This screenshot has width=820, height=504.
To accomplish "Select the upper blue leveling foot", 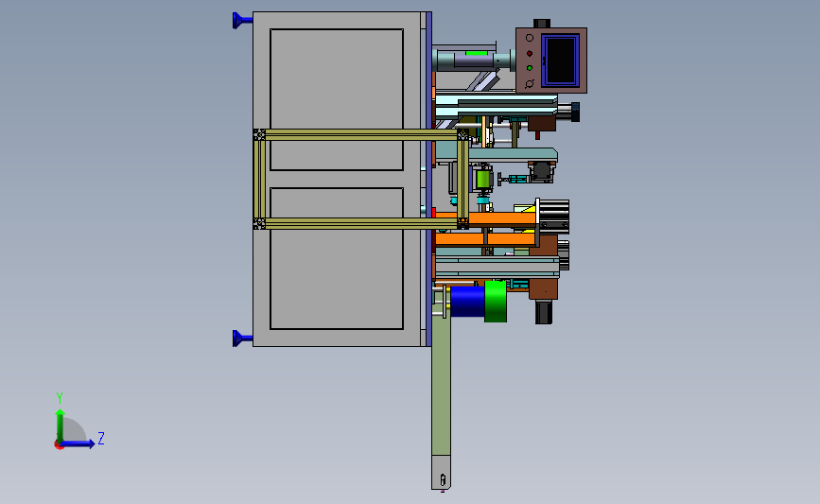I will pyautogui.click(x=242, y=21).
